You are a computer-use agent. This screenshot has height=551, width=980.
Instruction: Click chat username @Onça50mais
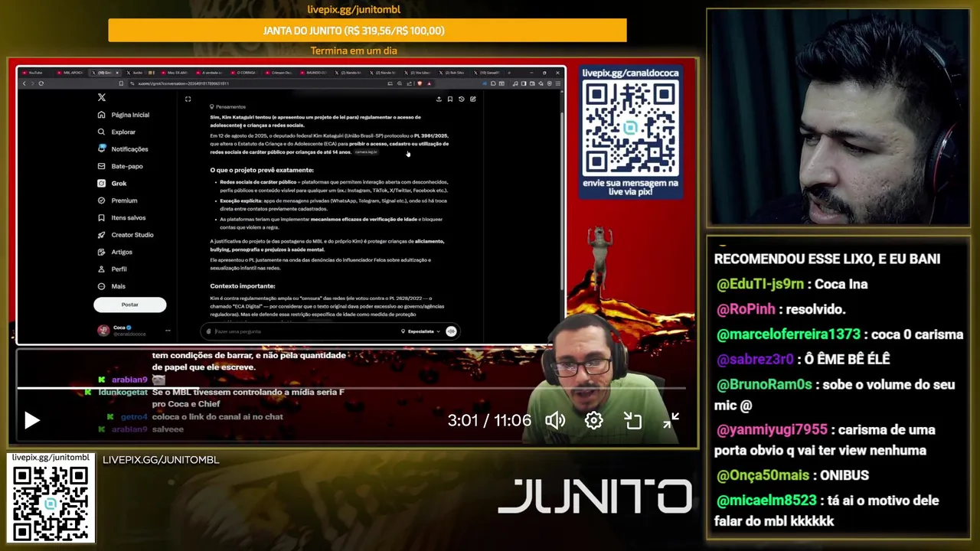point(763,475)
